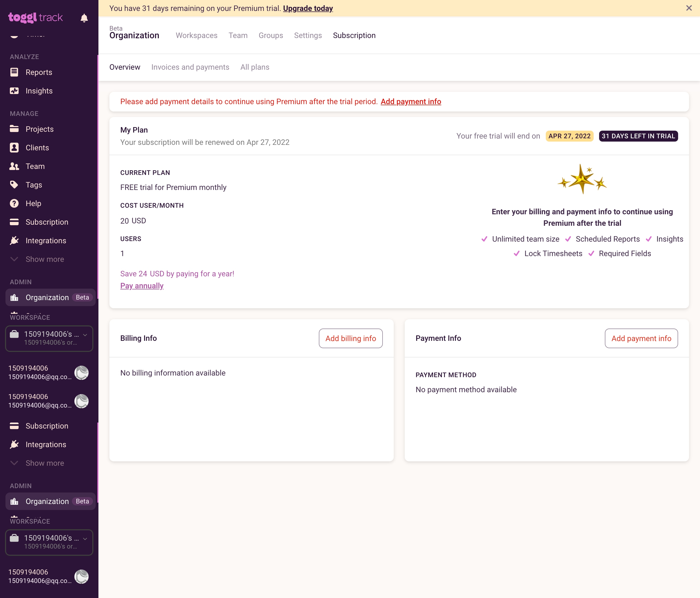
Task: Click the second user profile avatar
Action: [x=81, y=401]
